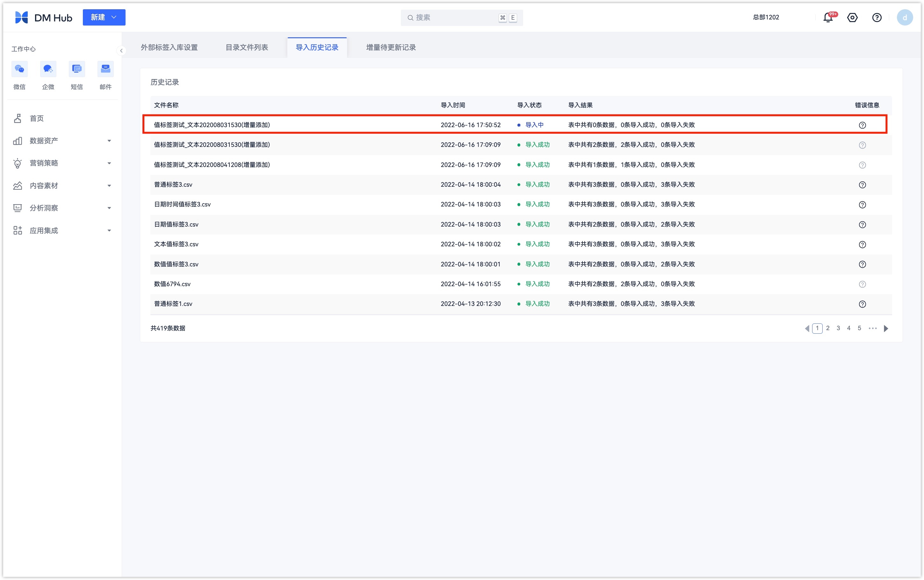Go to page 4
The height and width of the screenshot is (580, 924).
point(848,328)
